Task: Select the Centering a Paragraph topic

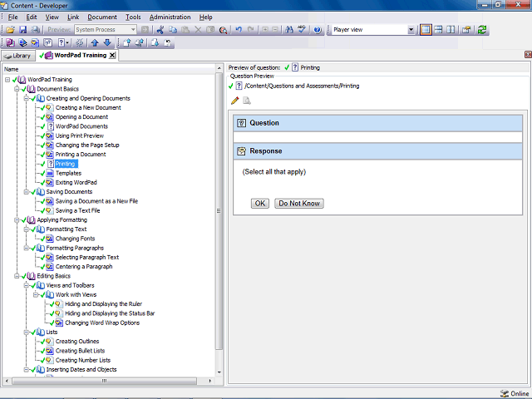Action: click(x=84, y=267)
